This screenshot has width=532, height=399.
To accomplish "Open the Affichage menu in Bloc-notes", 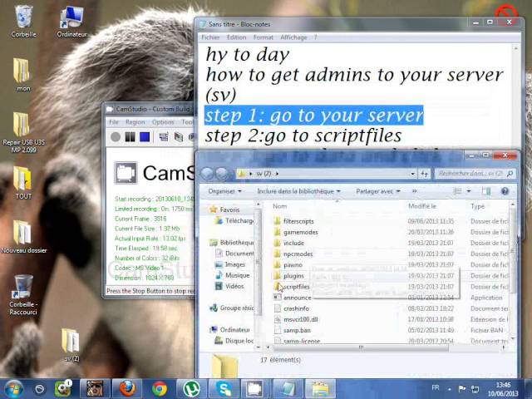I will [293, 37].
